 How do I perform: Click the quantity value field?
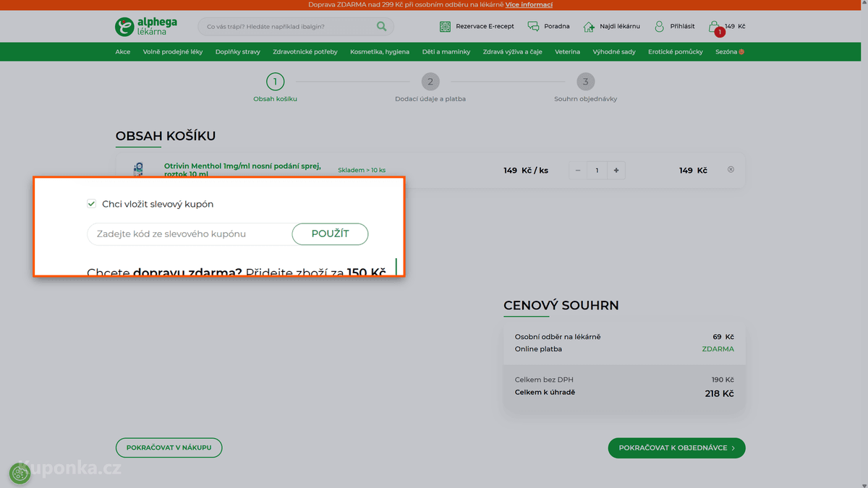coord(597,171)
